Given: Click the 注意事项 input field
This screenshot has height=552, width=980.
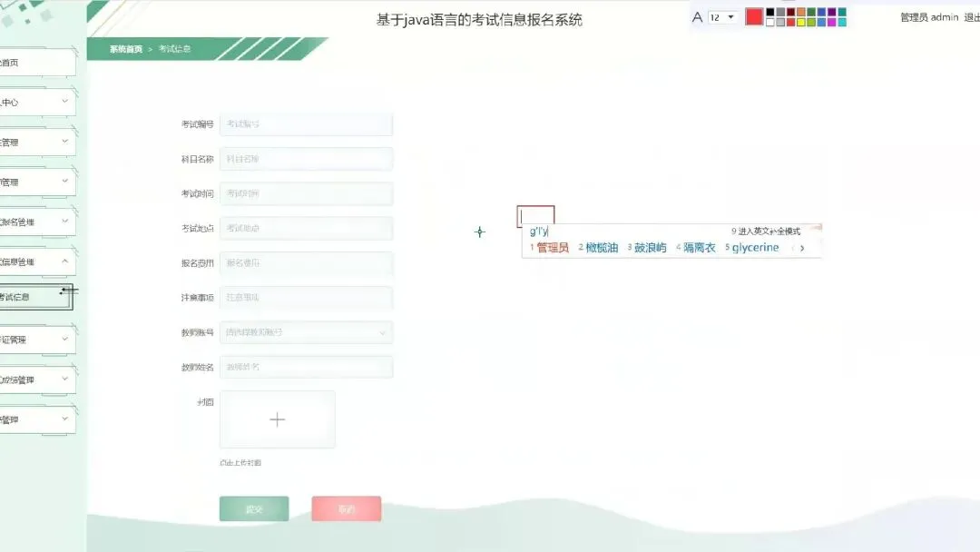Looking at the screenshot, I should (x=307, y=298).
